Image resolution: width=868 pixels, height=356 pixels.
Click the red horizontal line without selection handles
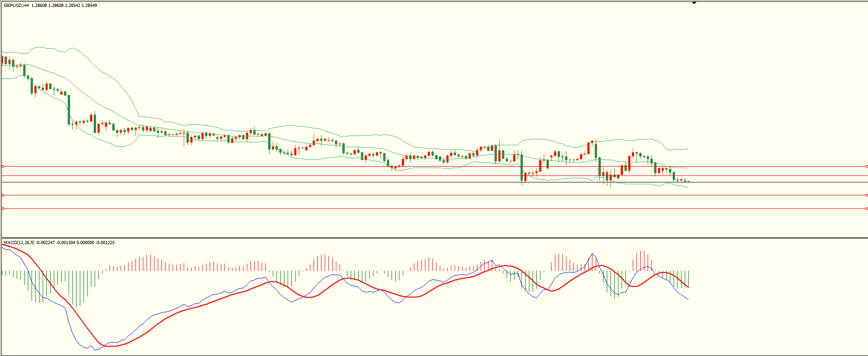(434, 176)
